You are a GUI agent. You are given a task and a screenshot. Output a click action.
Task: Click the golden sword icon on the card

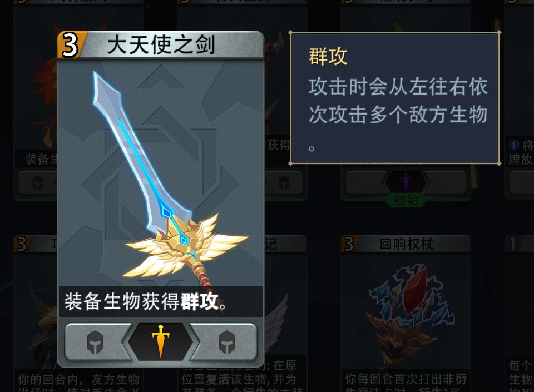160,341
